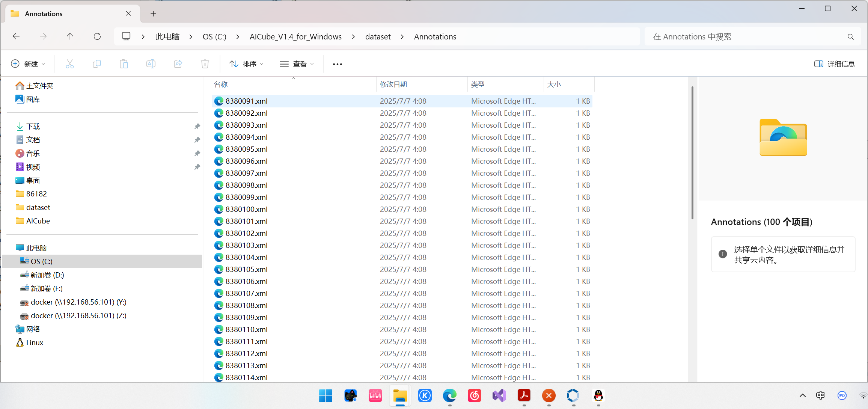
Task: Open 图库 in the sidebar
Action: point(28,99)
